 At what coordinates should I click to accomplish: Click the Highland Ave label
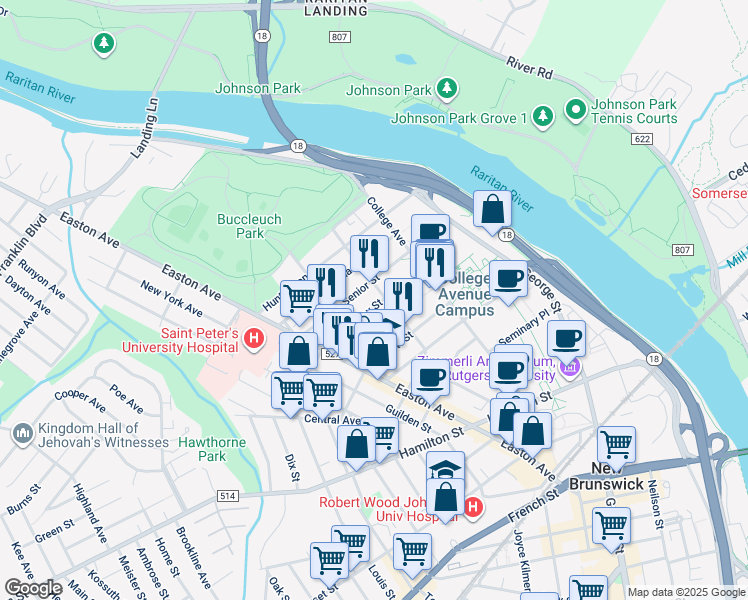[90, 513]
